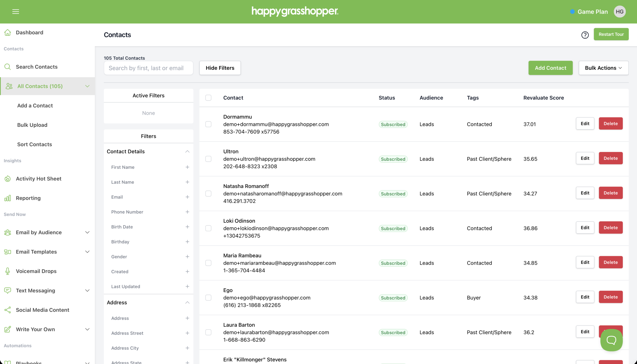
Task: Click the Voicemail Drops microphone icon
Action: coord(7,271)
